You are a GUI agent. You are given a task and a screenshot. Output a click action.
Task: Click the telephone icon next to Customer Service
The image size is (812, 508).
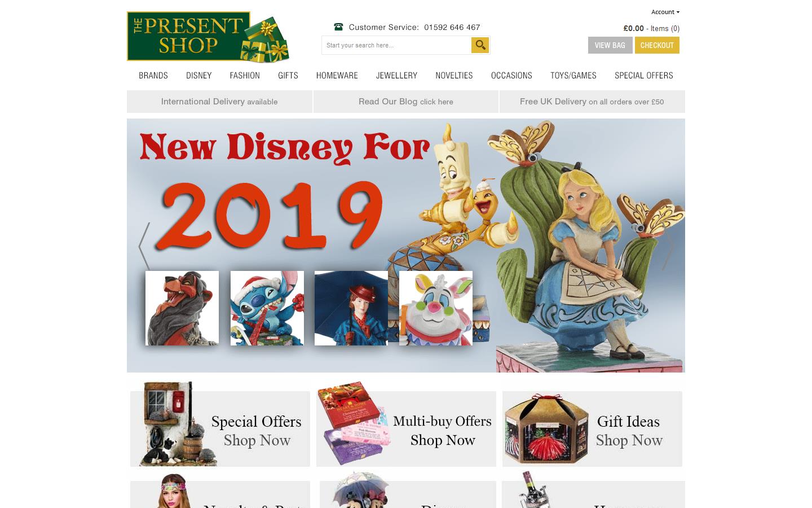pyautogui.click(x=338, y=27)
